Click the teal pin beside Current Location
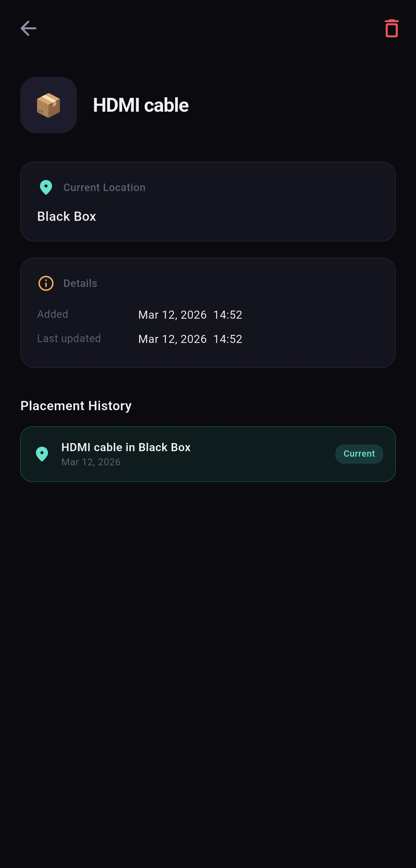 click(46, 187)
